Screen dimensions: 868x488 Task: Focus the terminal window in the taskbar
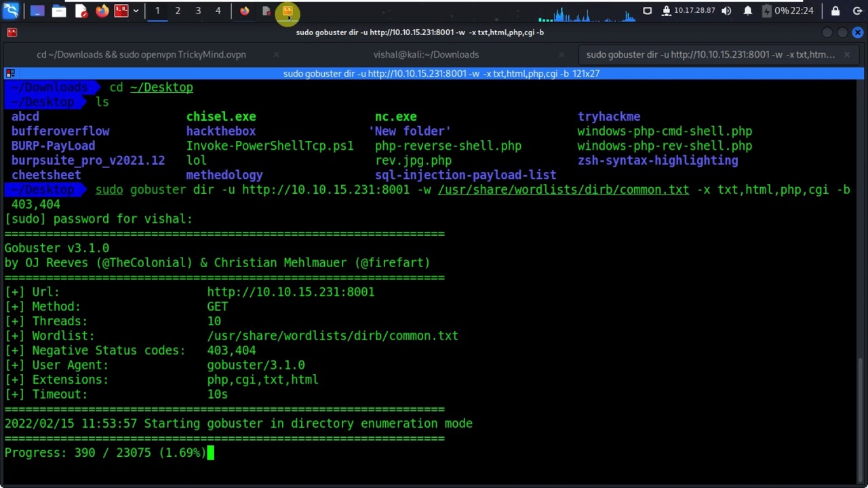coord(288,11)
